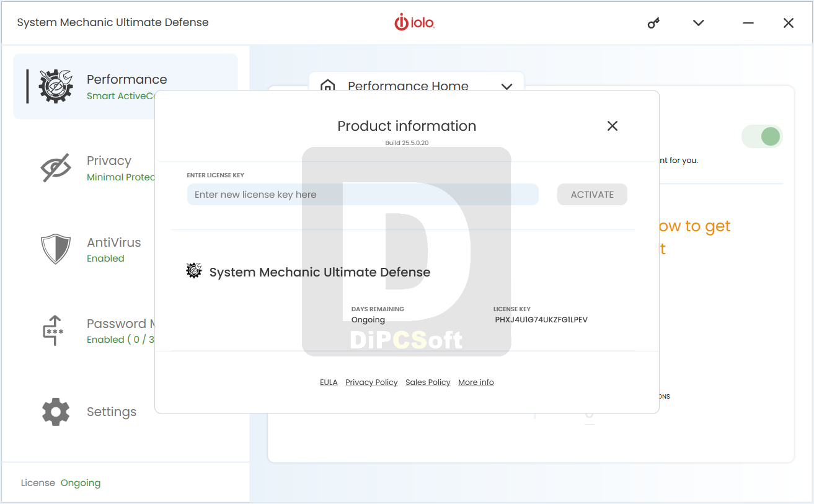Open the title bar chevron dropdown menu
The image size is (814, 504).
[x=699, y=23]
